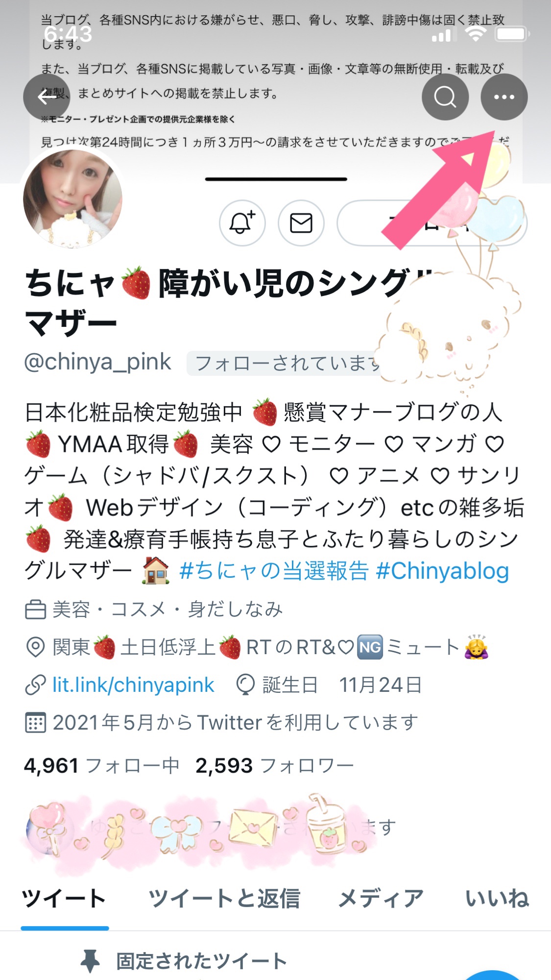The image size is (551, 980).
Task: Toggle the following button beside message icon
Action: coord(432,223)
